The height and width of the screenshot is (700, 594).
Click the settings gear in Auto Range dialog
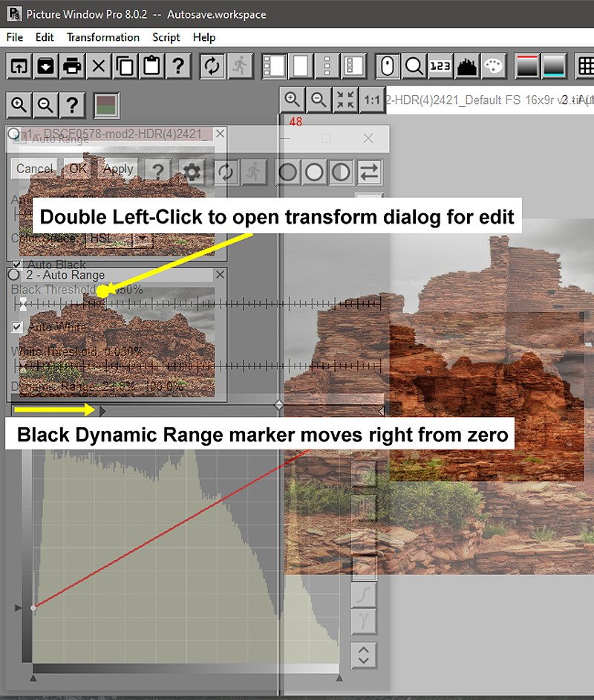click(x=192, y=172)
